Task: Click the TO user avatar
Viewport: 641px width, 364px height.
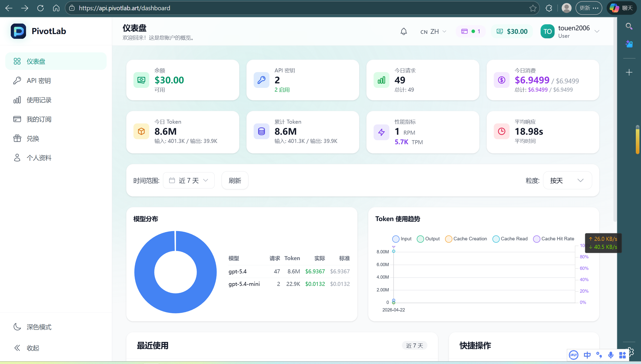Action: point(547,32)
